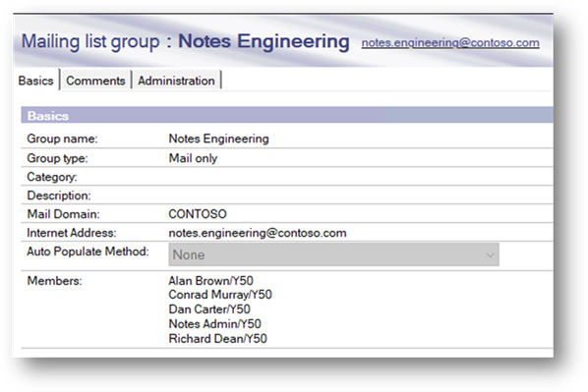Select member Alan Brown/Y50
Image resolution: width=588 pixels, height=392 pixels.
pos(210,281)
